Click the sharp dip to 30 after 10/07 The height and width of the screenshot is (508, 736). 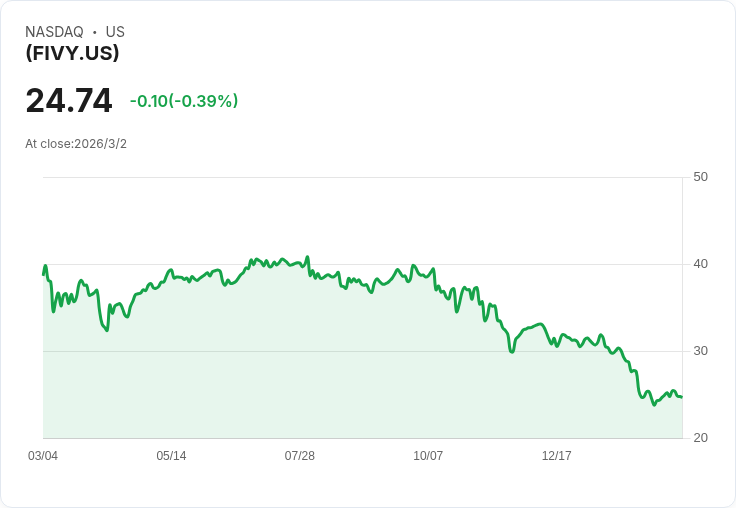tap(511, 352)
